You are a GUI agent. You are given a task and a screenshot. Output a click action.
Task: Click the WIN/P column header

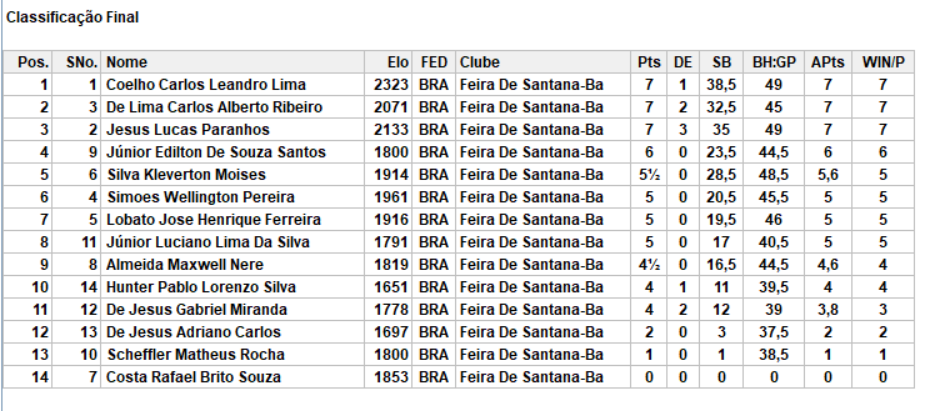883,62
